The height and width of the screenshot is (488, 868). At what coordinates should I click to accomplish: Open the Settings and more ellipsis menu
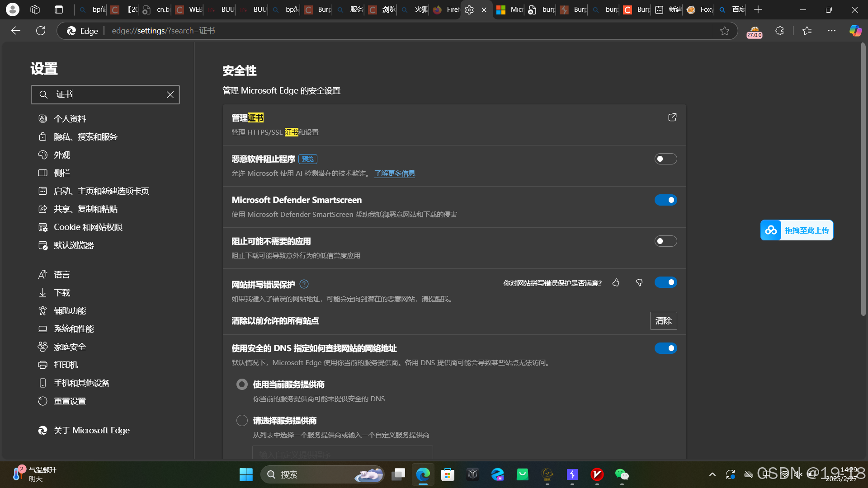coord(831,31)
